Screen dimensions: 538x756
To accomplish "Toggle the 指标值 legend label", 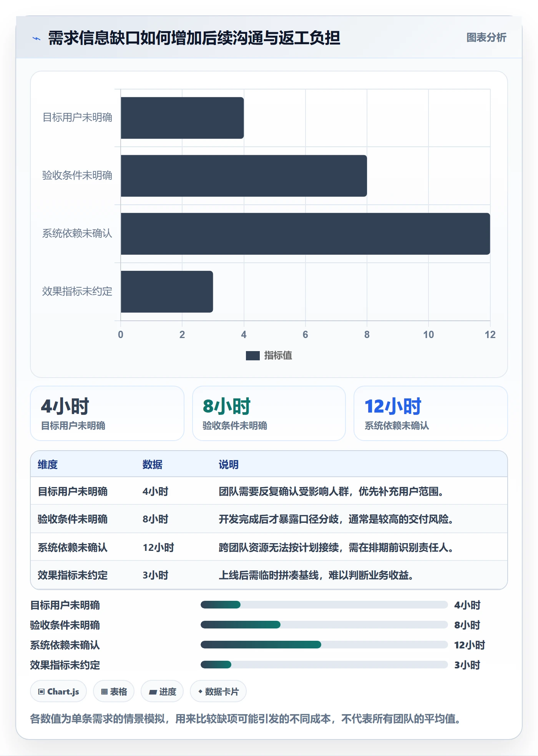I will [278, 356].
